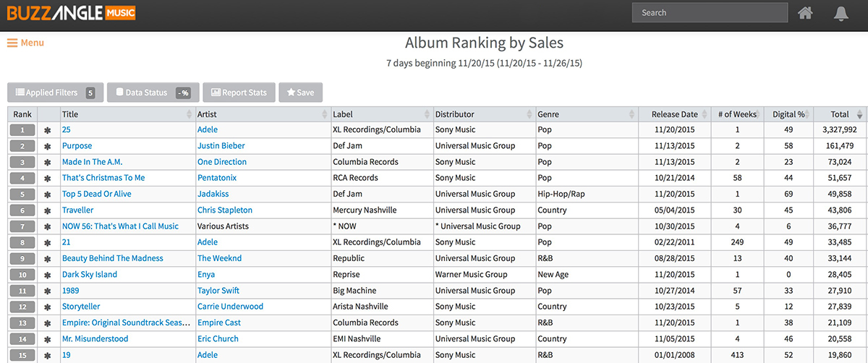
Task: Focus the Search input field
Action: (710, 12)
